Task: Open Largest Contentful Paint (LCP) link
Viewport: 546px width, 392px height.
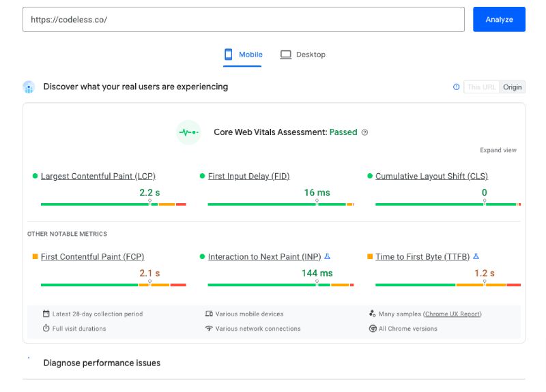Action: click(98, 176)
